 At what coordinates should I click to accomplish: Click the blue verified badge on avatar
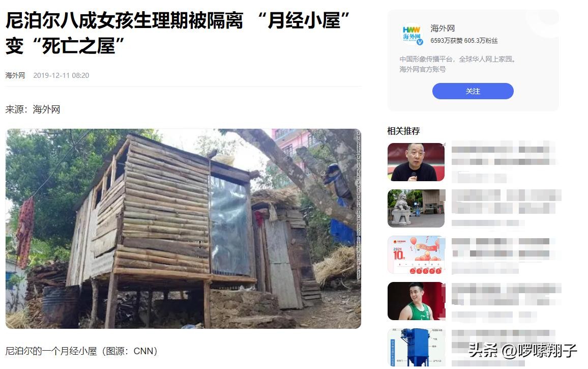click(420, 42)
